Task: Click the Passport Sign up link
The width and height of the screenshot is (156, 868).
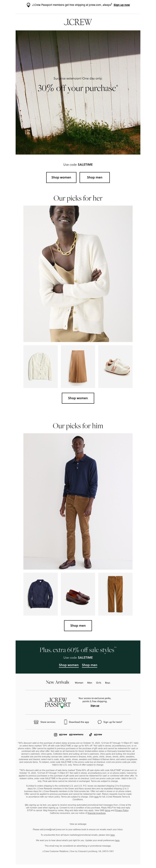Action: 95,706
